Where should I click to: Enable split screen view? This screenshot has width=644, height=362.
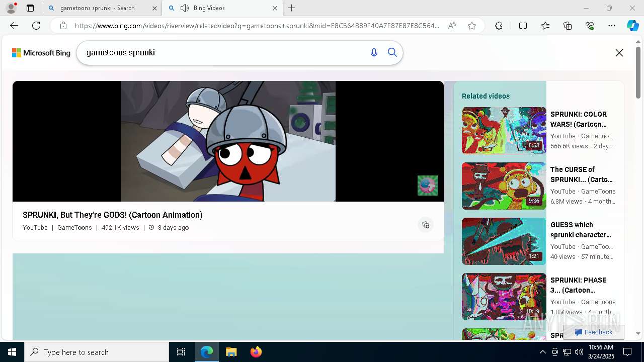click(523, 26)
